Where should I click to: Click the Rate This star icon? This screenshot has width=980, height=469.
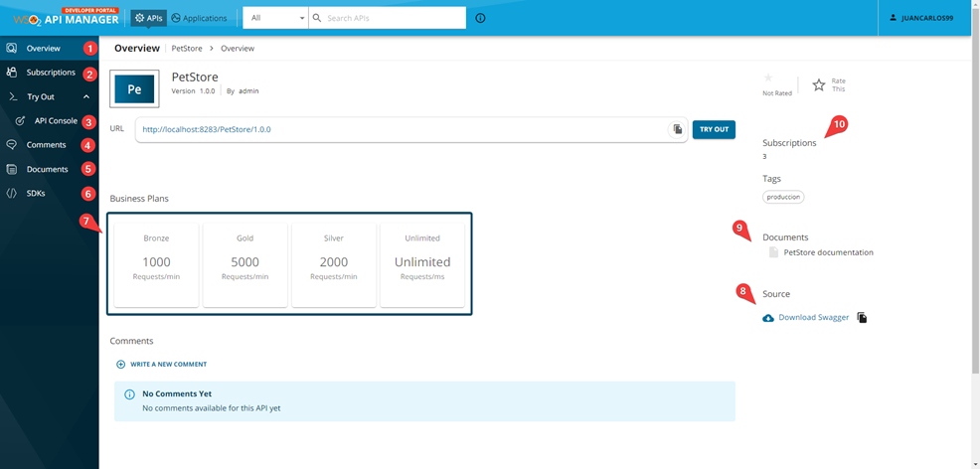tap(819, 84)
